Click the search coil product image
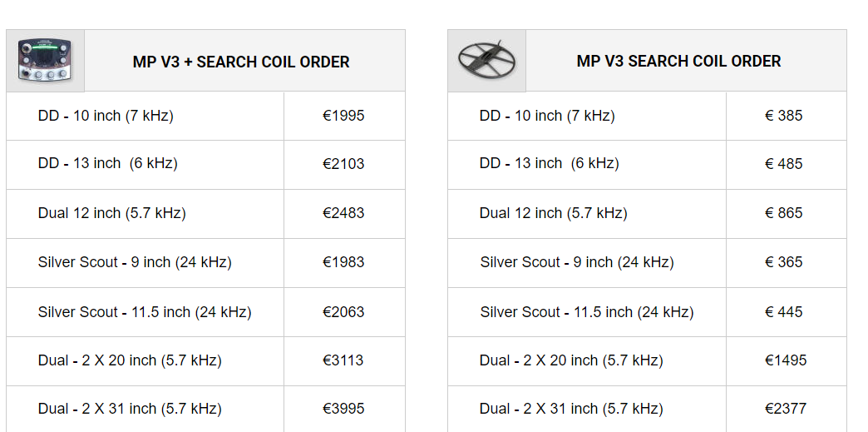Image resolution: width=868 pixels, height=432 pixels. click(x=486, y=62)
